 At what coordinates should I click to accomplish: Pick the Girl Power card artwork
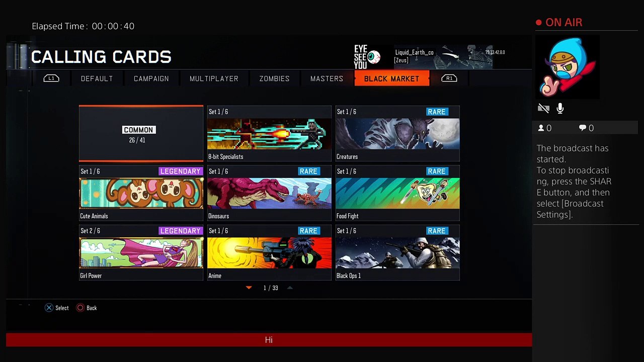pyautogui.click(x=141, y=253)
